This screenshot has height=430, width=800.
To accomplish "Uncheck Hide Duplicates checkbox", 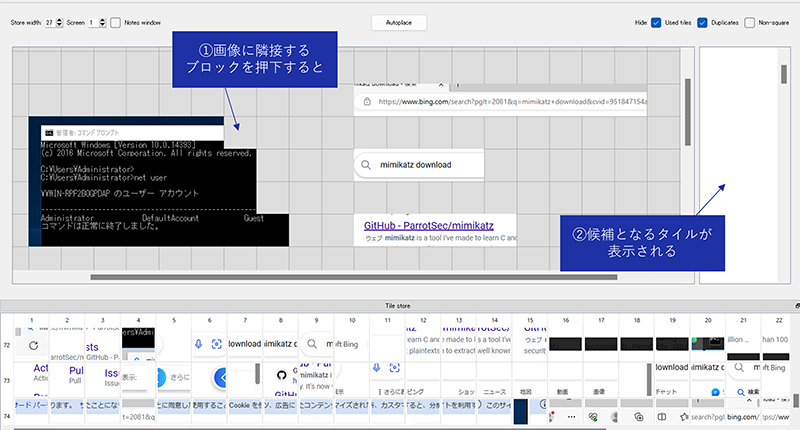I will coord(702,22).
